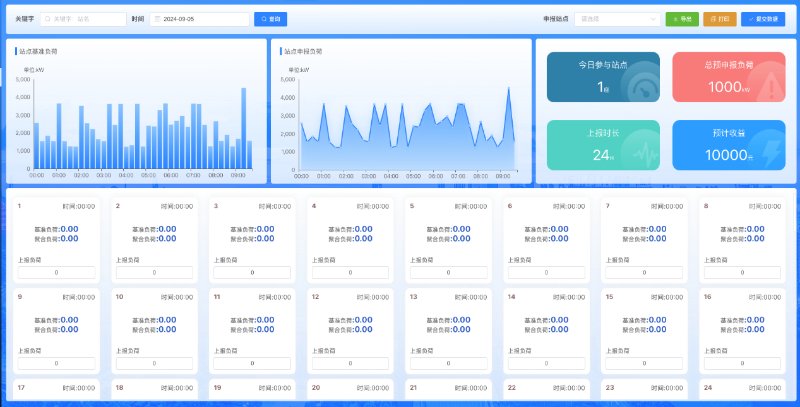Viewport: 800px width, 407px height.
Task: Click the 上报负荷 input in card 12
Action: (350, 363)
